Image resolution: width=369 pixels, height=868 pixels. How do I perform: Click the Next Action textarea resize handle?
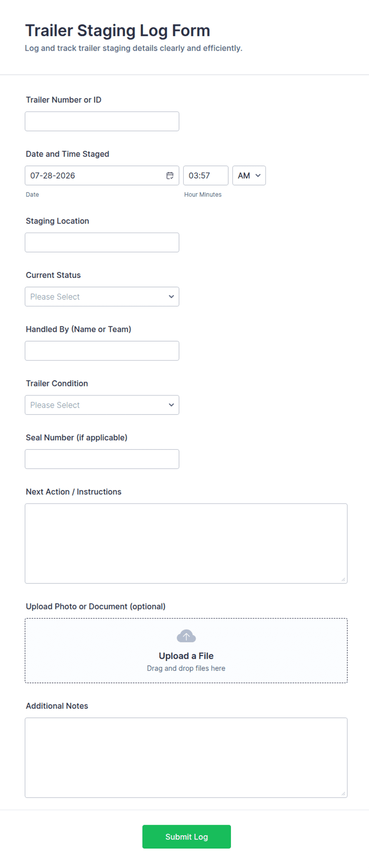[x=343, y=579]
